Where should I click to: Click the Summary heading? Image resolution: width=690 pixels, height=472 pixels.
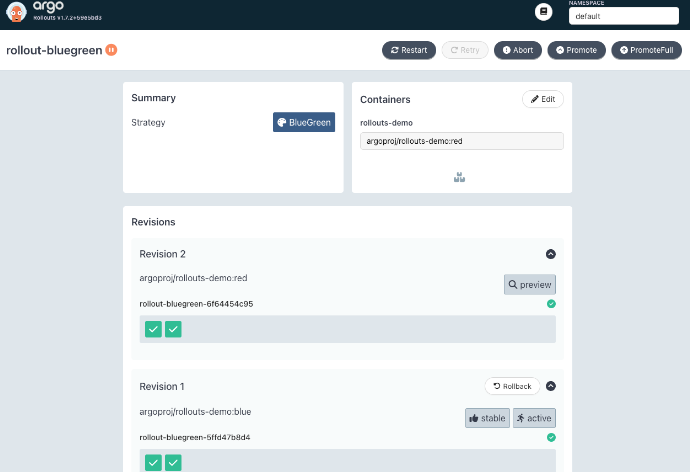pos(154,98)
